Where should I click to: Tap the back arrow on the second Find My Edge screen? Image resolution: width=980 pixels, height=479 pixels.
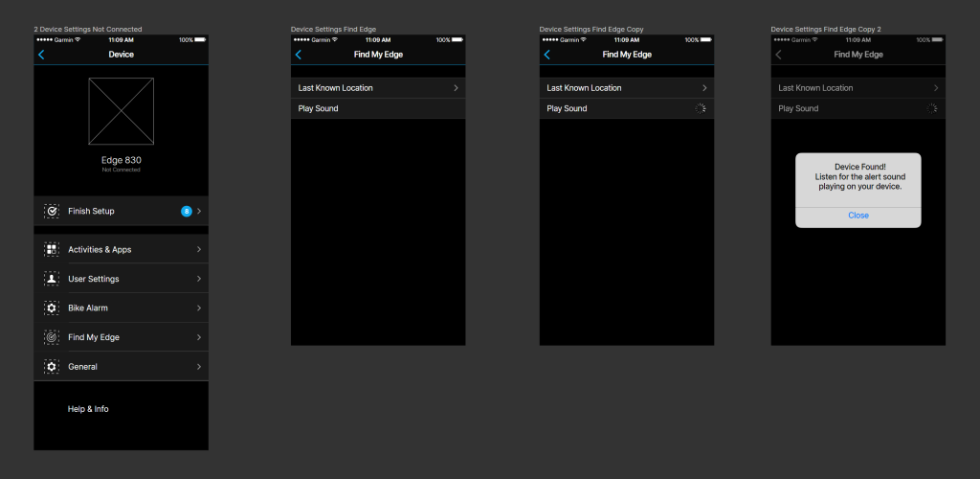[299, 55]
